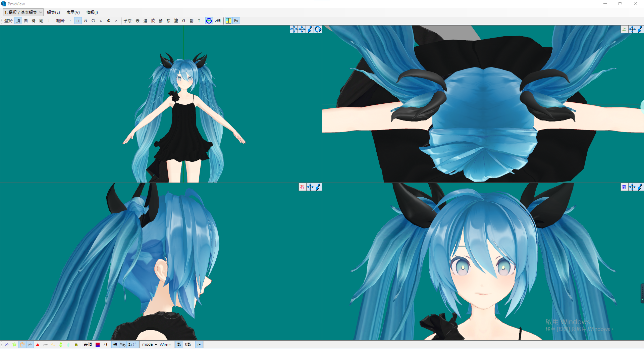
Task: Toggle the エッジ edge display option
Action: (x=131, y=345)
